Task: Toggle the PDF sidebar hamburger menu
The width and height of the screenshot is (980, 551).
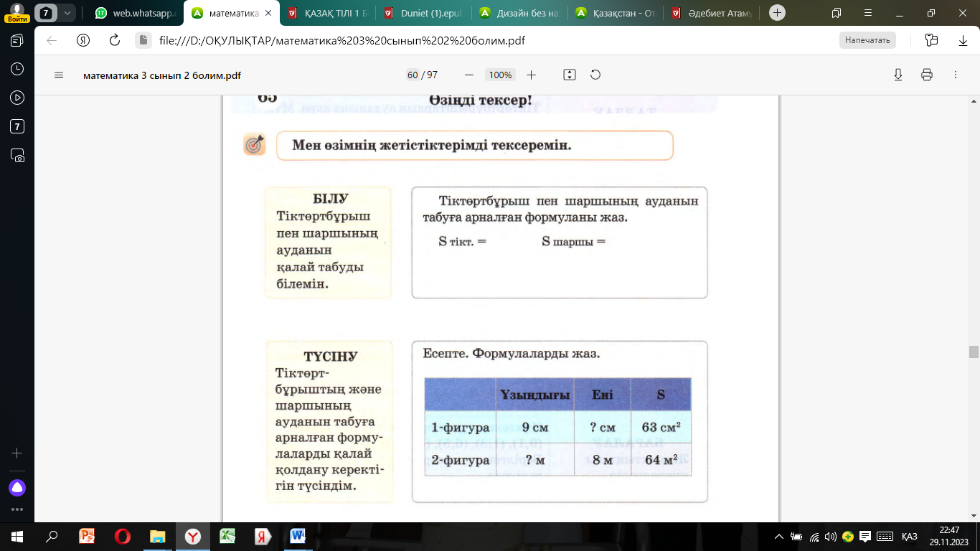Action: click(59, 75)
